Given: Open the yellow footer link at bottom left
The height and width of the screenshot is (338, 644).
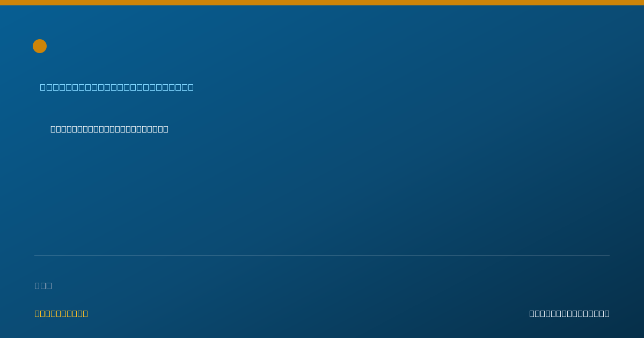Looking at the screenshot, I should [61, 313].
